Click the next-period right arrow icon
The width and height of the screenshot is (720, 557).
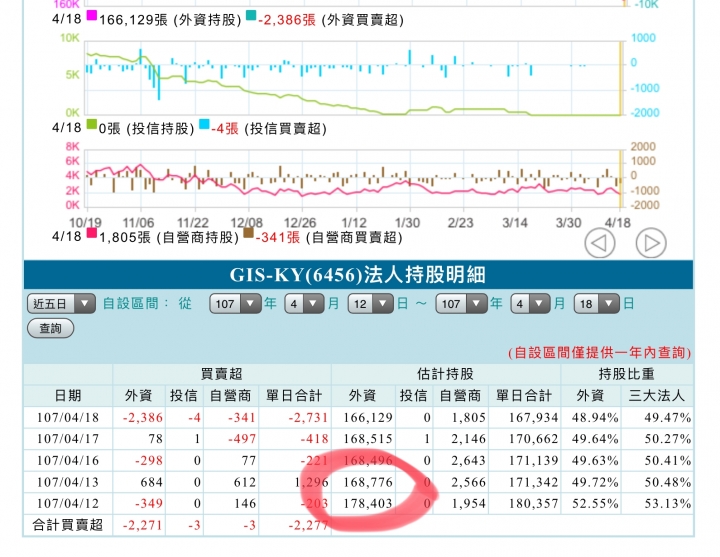coord(651,243)
